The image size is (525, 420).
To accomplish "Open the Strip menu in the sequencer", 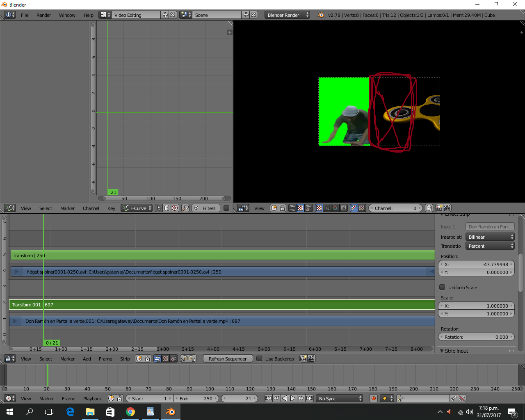I will click(x=125, y=359).
